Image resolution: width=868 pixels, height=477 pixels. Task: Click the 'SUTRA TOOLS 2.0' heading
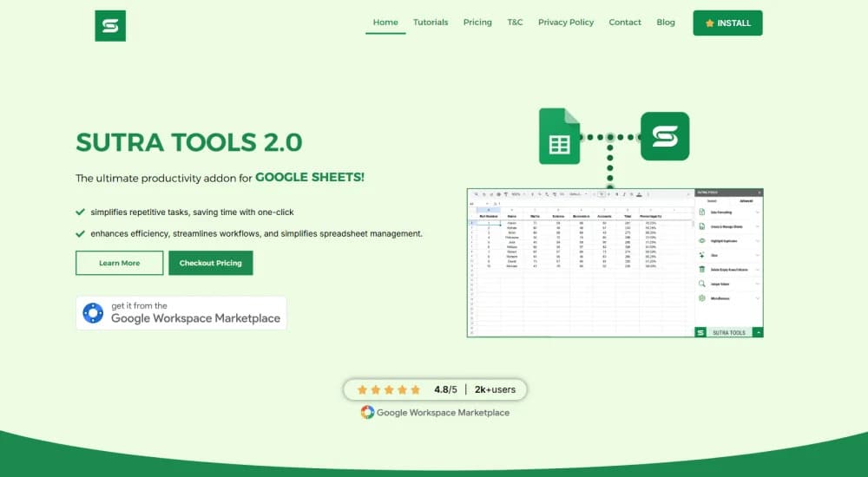[x=188, y=142]
